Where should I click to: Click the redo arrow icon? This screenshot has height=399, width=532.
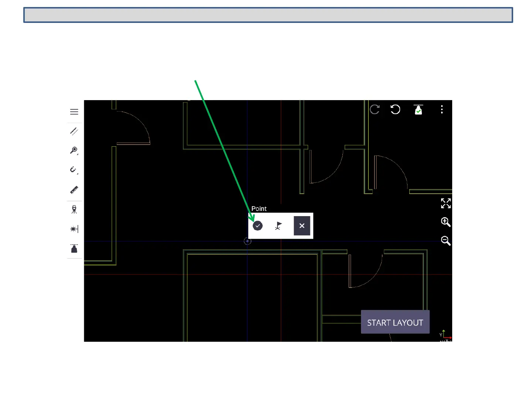click(x=375, y=109)
